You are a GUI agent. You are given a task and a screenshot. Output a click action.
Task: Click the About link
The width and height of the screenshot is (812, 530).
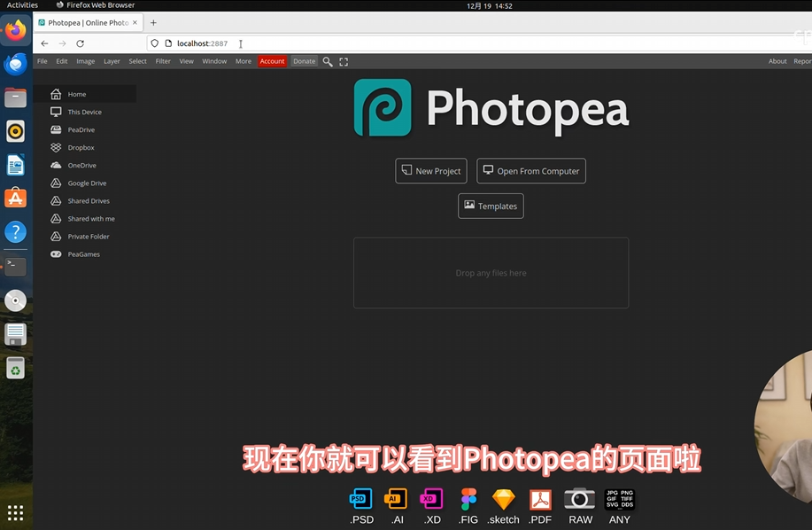777,61
